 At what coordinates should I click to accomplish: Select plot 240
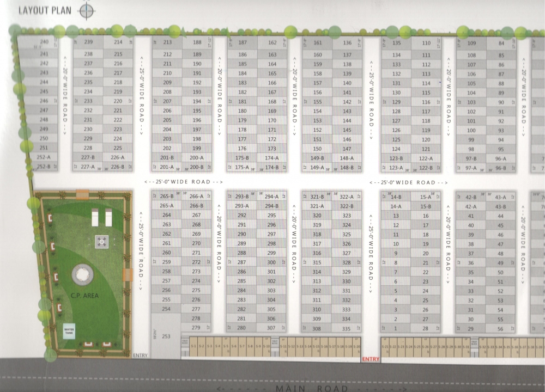point(38,43)
